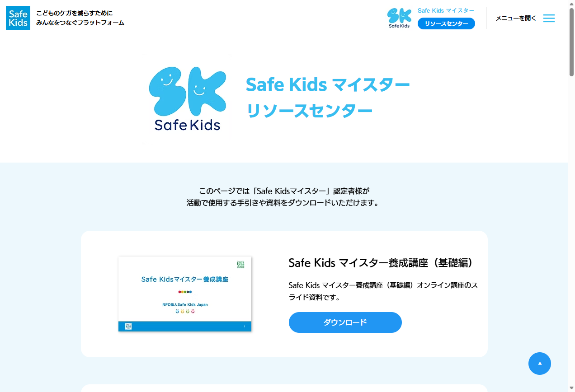
Task: Click the メニューを開く menu label
Action: [515, 18]
